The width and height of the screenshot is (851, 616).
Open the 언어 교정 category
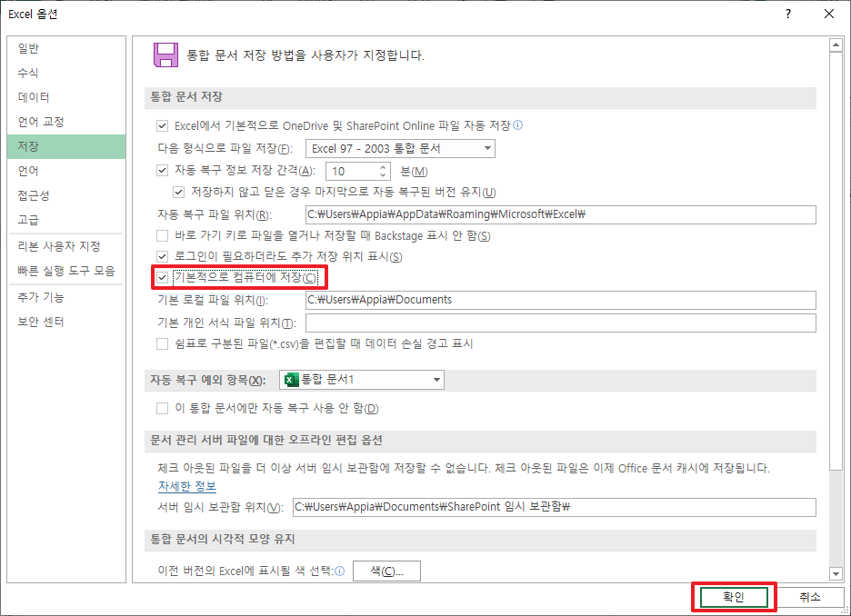click(66, 122)
